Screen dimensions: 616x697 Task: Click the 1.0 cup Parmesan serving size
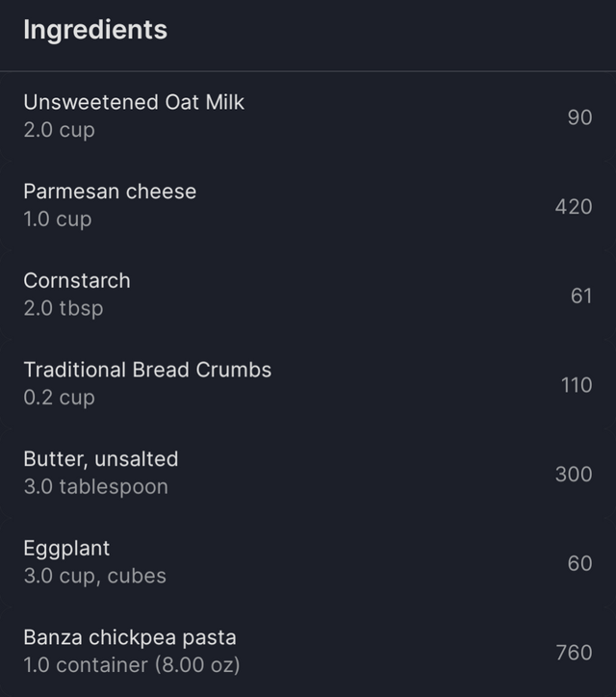pos(58,219)
